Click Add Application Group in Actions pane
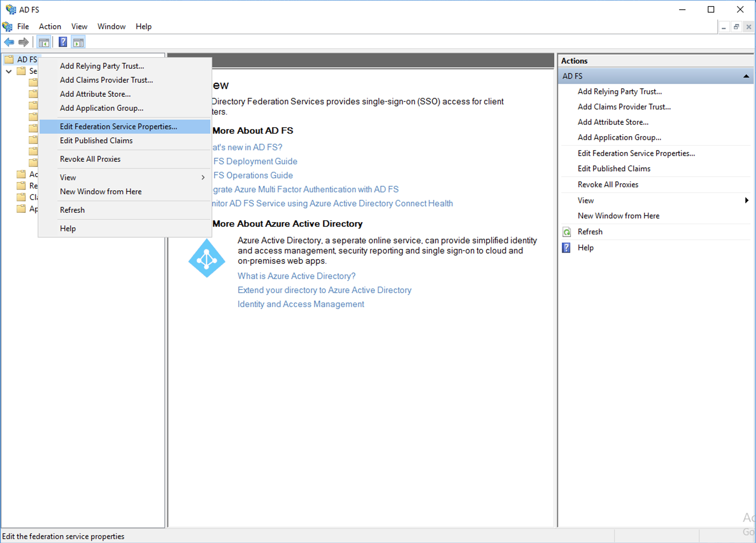 pyautogui.click(x=619, y=137)
